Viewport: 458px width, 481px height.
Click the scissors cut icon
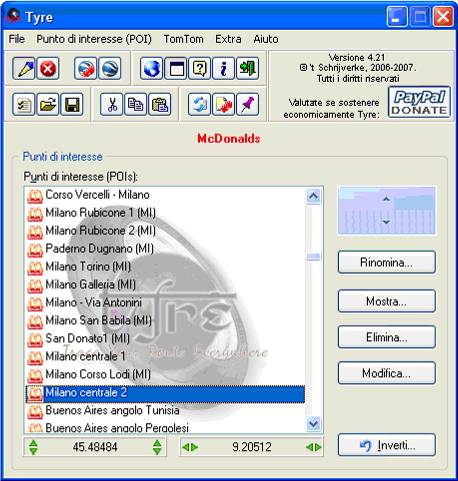click(112, 105)
